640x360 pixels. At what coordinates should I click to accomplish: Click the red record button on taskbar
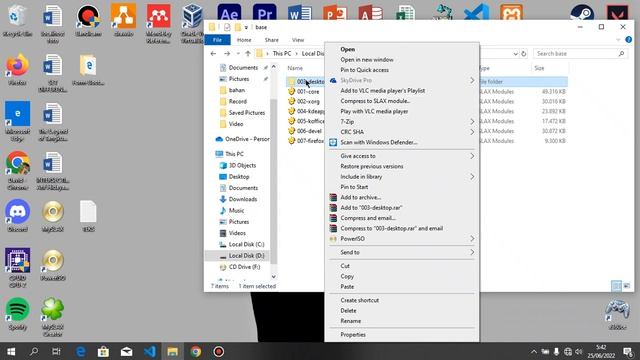tap(219, 351)
